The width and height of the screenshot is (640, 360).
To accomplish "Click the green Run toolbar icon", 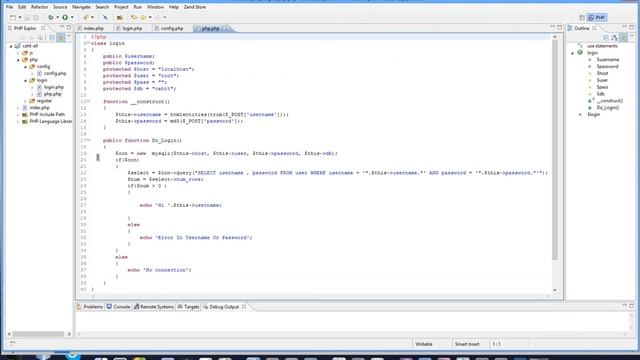I will point(65,18).
